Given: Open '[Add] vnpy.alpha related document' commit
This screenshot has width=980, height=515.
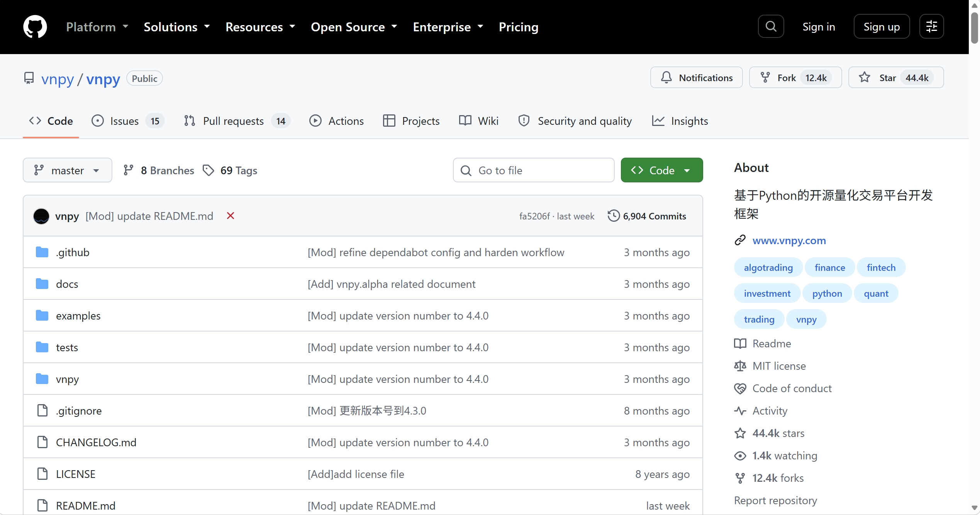Looking at the screenshot, I should [x=392, y=284].
